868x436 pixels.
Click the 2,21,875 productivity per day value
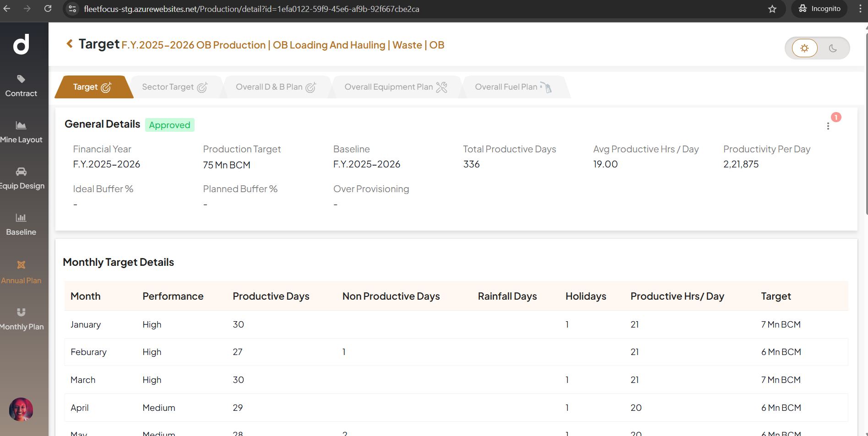pos(741,164)
